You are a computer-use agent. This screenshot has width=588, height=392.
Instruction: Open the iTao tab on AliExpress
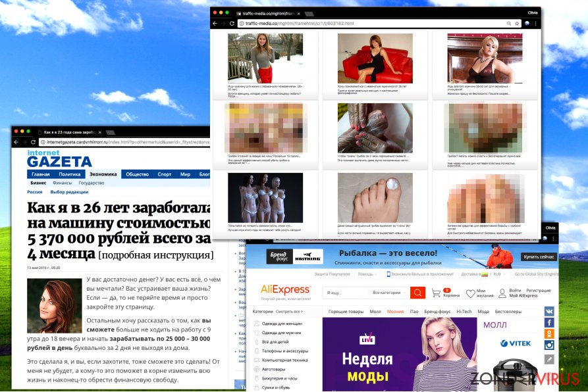pos(414,312)
